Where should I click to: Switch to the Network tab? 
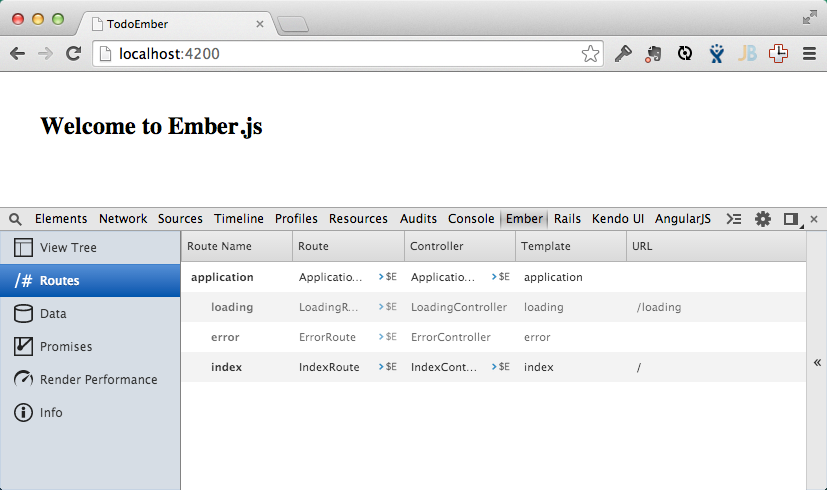click(123, 219)
